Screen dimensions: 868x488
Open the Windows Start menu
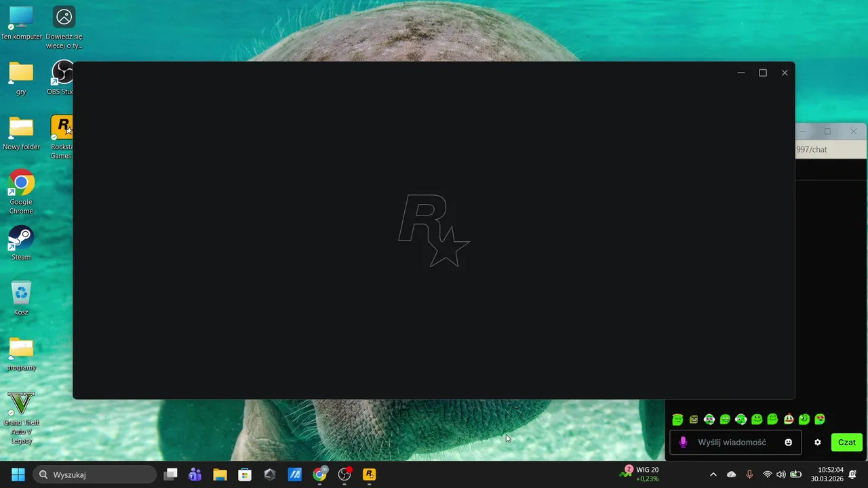pyautogui.click(x=18, y=474)
